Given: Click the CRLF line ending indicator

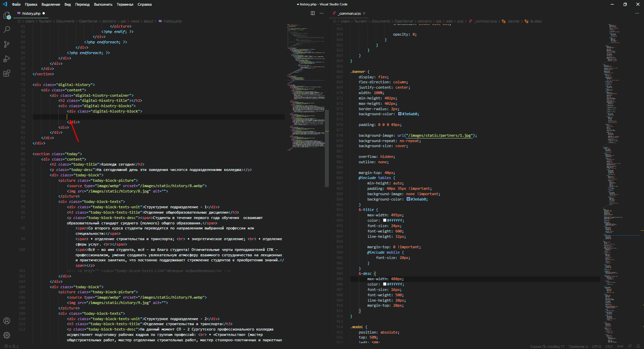Looking at the screenshot, I should click(x=609, y=346).
